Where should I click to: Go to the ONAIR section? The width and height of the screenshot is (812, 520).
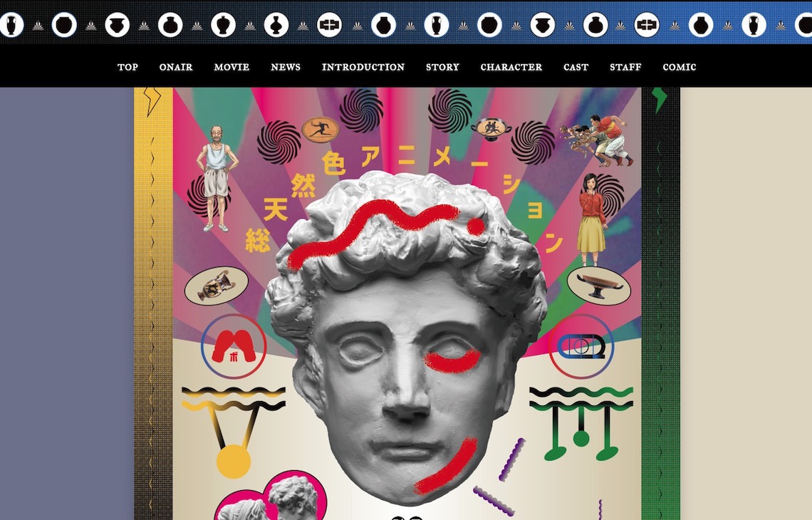coord(176,67)
